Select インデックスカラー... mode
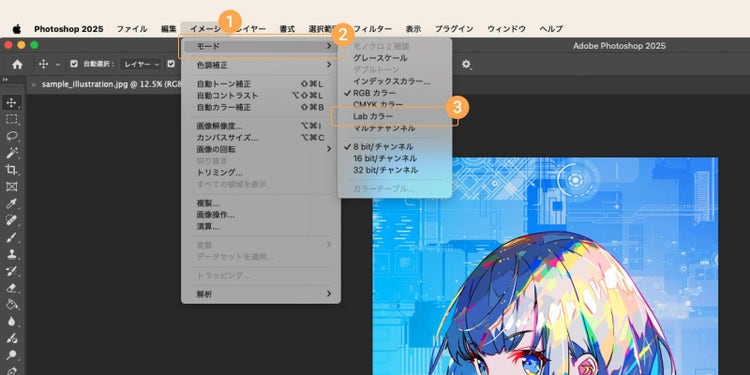750x375 pixels. pyautogui.click(x=395, y=81)
